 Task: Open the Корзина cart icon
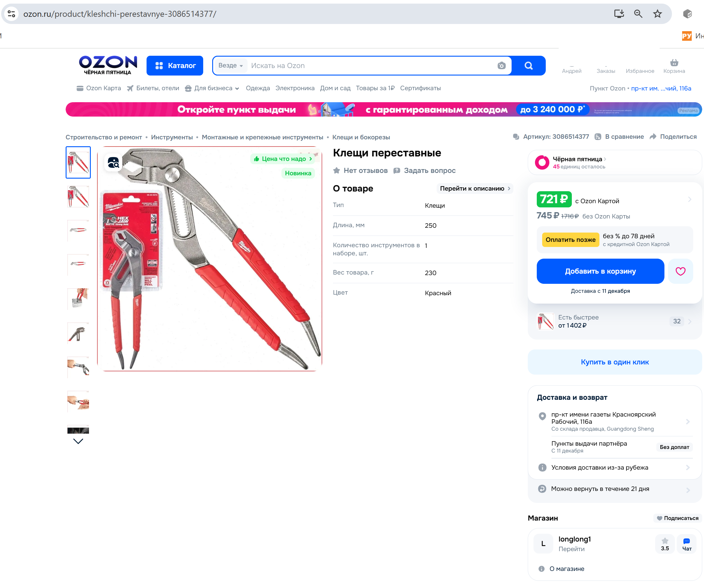click(x=674, y=66)
